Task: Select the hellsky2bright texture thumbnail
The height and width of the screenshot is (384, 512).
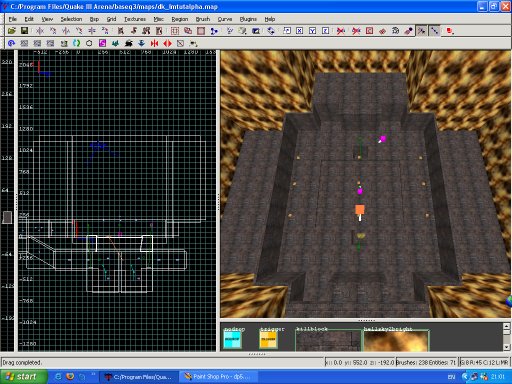Action: 396,340
